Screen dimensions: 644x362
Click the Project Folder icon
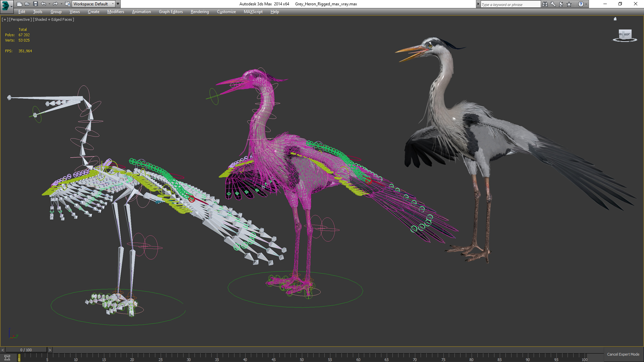click(67, 4)
